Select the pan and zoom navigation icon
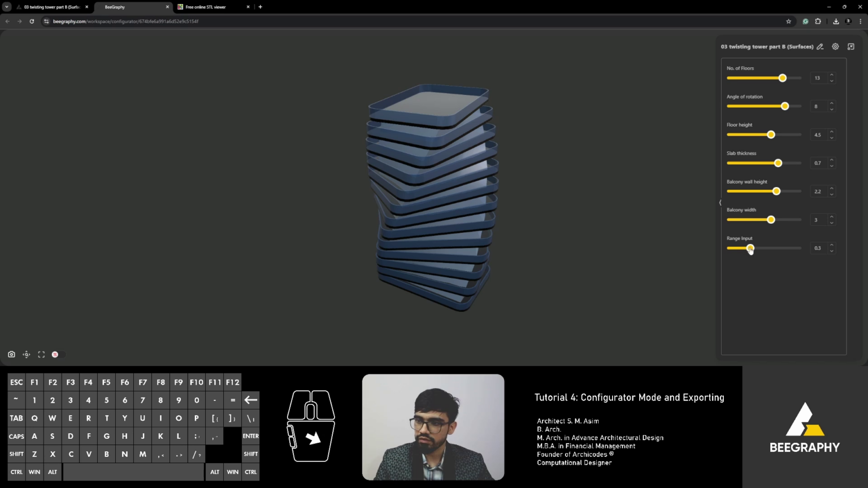The width and height of the screenshot is (868, 488). coord(26,354)
